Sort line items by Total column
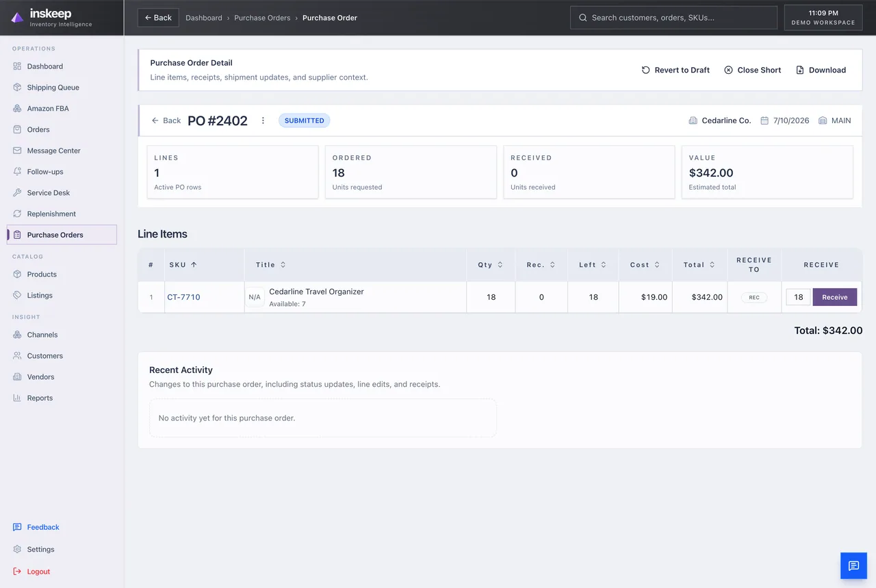This screenshot has height=588, width=876. point(699,265)
